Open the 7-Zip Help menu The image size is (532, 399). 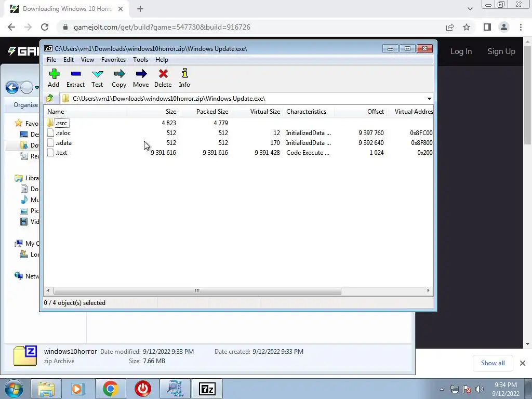(162, 60)
